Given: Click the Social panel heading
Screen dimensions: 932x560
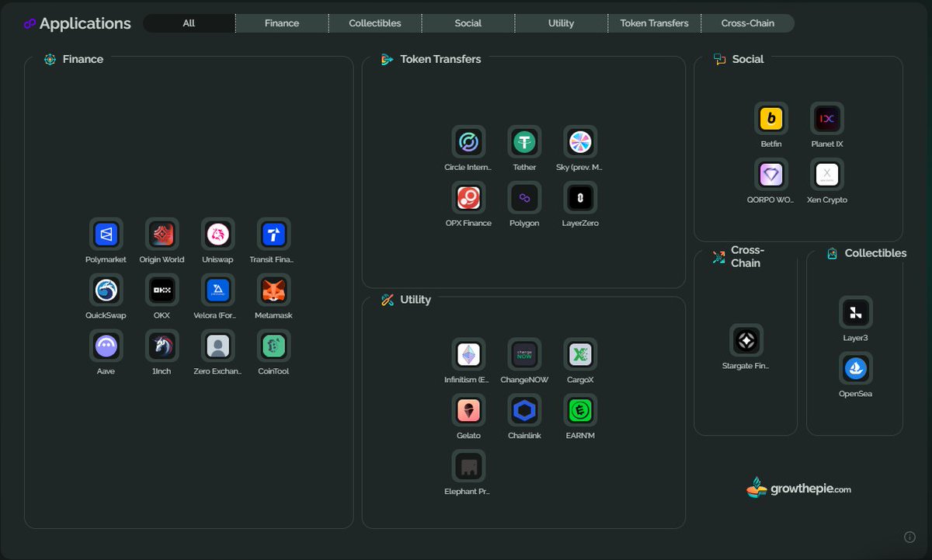Looking at the screenshot, I should pos(748,59).
